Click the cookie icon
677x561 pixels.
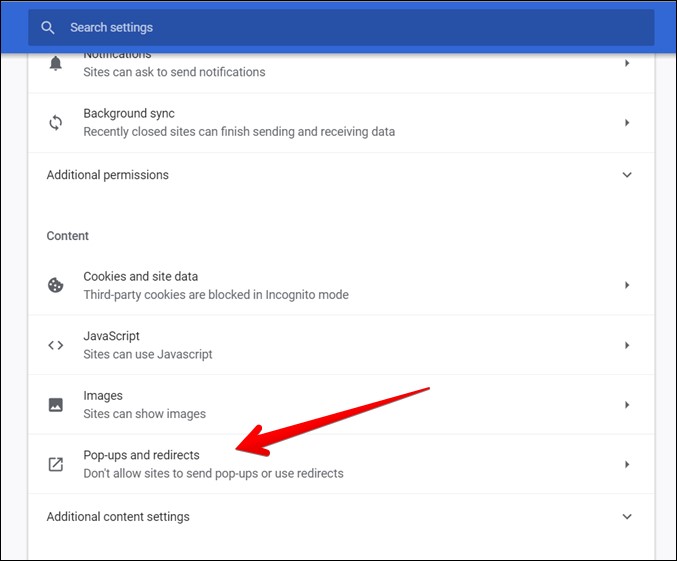(x=55, y=285)
